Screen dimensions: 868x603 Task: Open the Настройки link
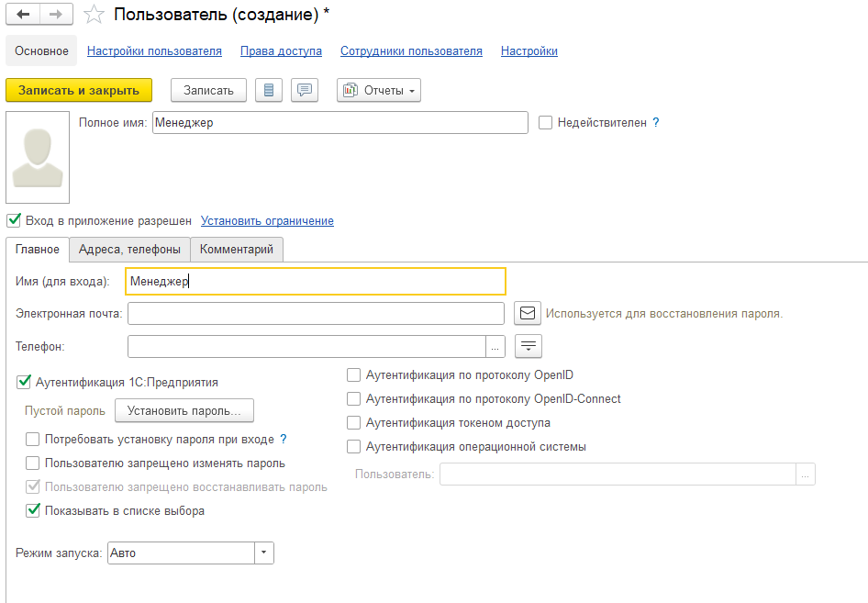(529, 51)
